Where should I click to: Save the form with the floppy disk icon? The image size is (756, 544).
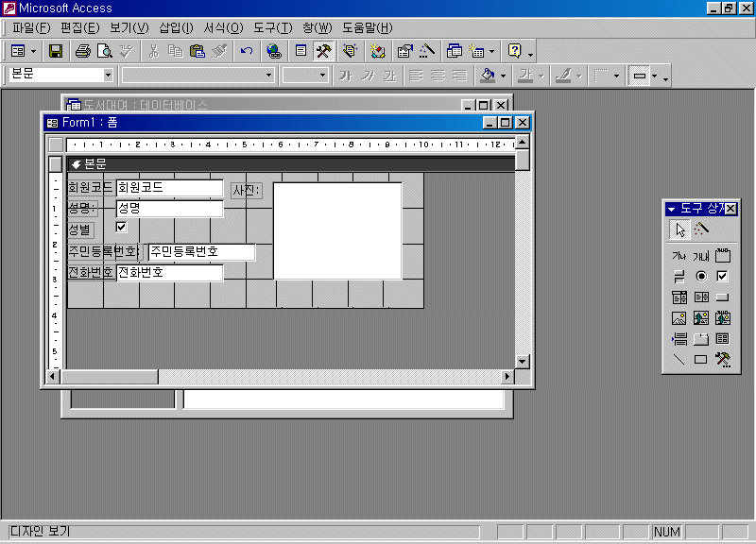click(56, 51)
